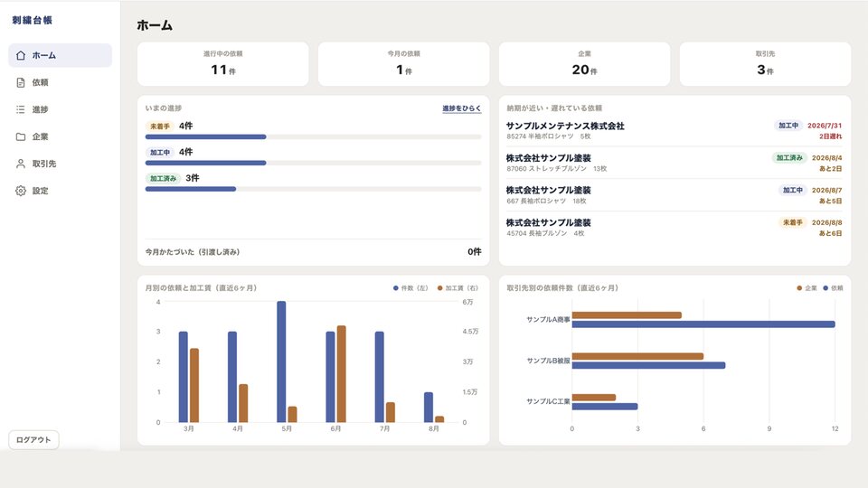
Task: Click the 今月かたづいた（引渡し済み） row
Action: point(313,252)
